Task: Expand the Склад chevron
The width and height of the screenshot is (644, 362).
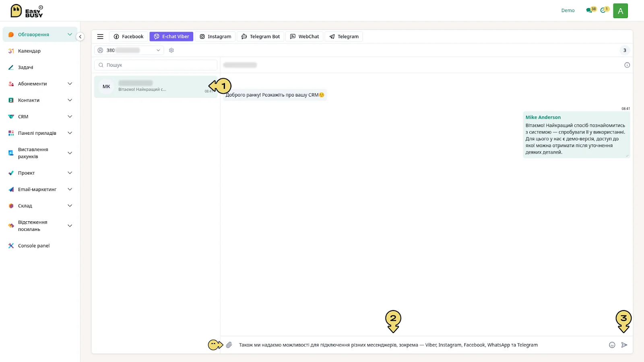Action: pyautogui.click(x=70, y=206)
